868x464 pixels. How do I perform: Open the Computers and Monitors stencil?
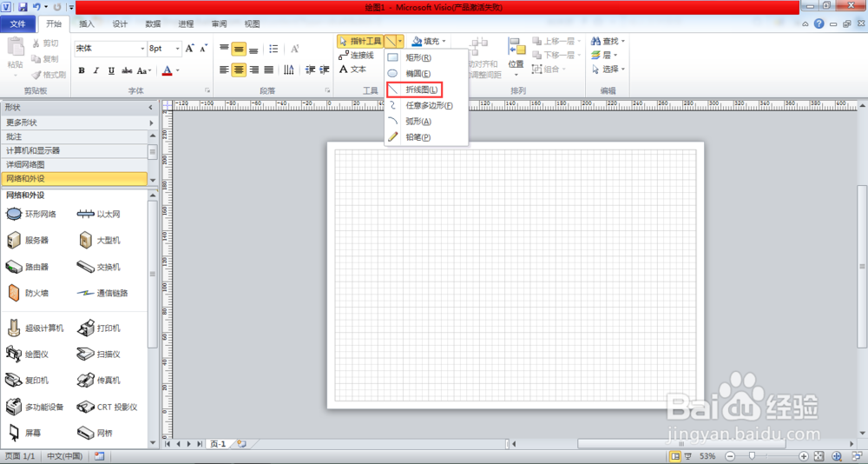74,151
